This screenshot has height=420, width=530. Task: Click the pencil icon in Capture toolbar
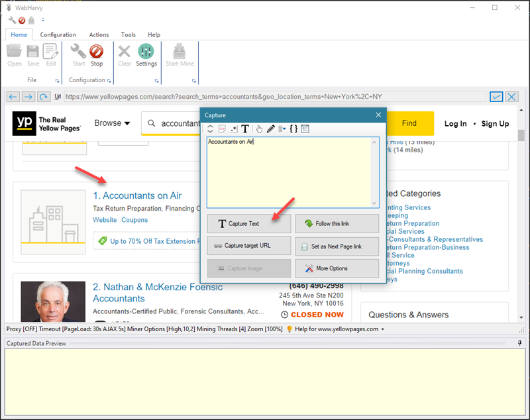coord(271,129)
